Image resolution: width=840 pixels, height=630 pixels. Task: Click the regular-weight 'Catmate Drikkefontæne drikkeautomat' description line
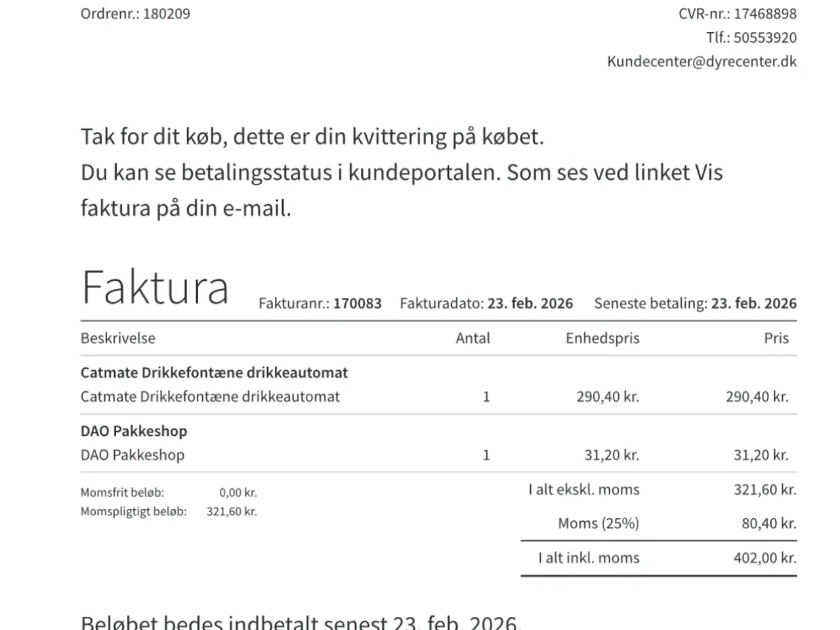click(210, 396)
